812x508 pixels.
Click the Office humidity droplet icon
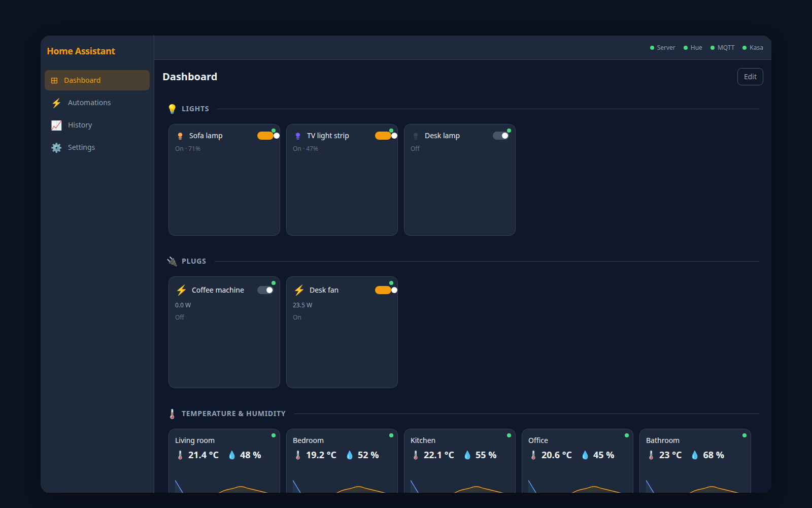(x=585, y=455)
